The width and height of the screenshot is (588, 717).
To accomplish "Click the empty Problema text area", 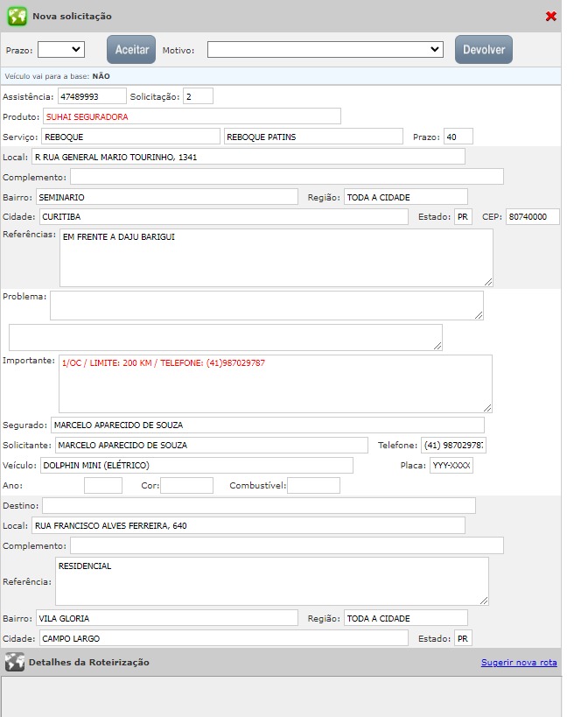I will (266, 306).
